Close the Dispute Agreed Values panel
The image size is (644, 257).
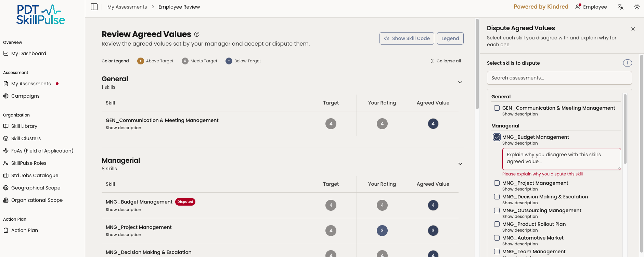click(633, 29)
